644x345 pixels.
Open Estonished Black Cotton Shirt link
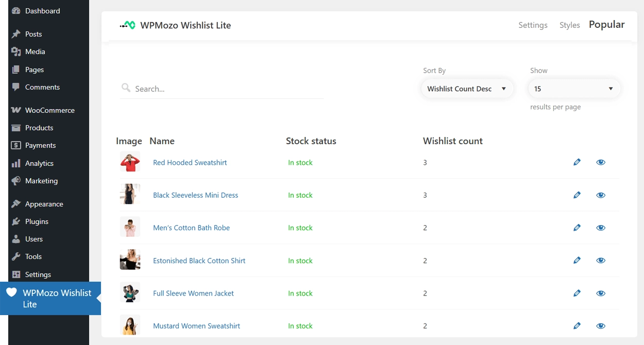pos(199,261)
